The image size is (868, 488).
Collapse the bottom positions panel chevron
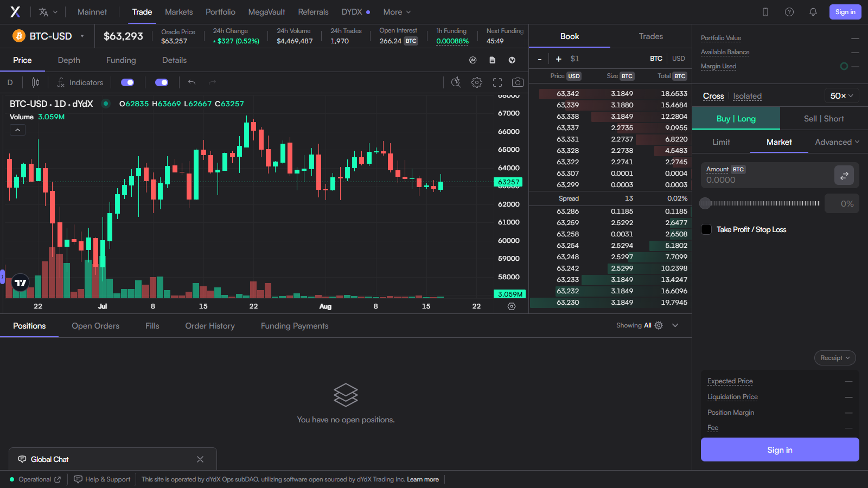pyautogui.click(x=675, y=325)
